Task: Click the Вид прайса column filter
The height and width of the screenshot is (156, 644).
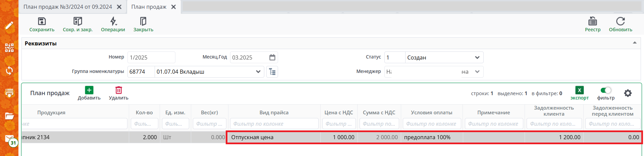Action: pos(274,124)
